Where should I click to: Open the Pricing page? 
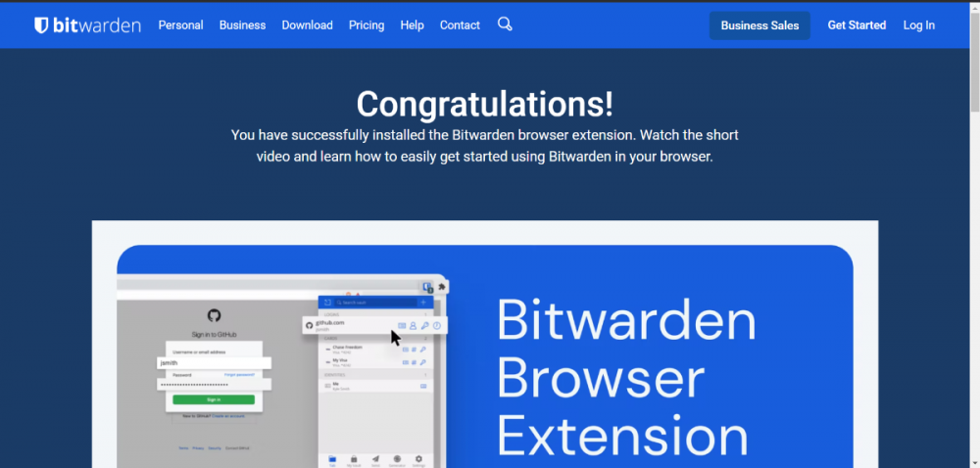click(x=367, y=25)
